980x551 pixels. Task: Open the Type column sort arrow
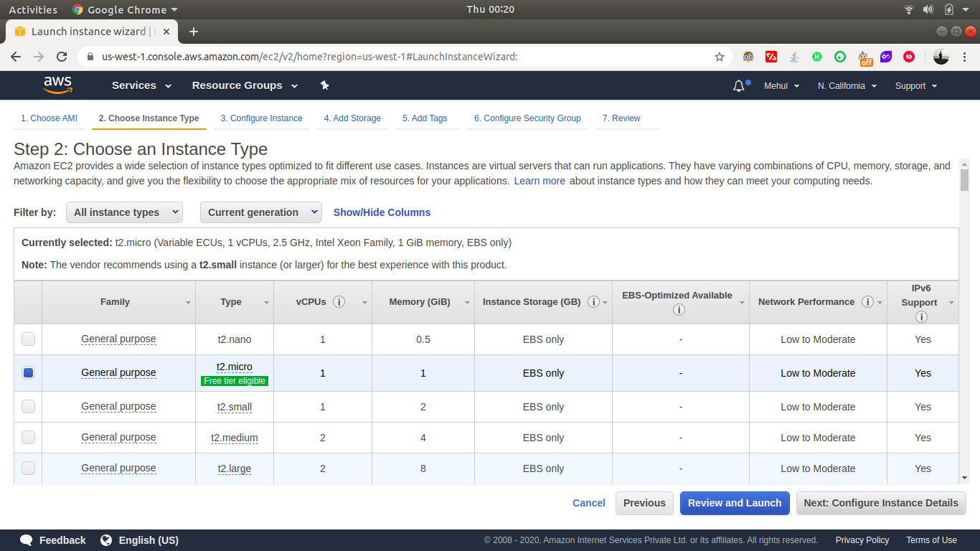[x=267, y=303]
